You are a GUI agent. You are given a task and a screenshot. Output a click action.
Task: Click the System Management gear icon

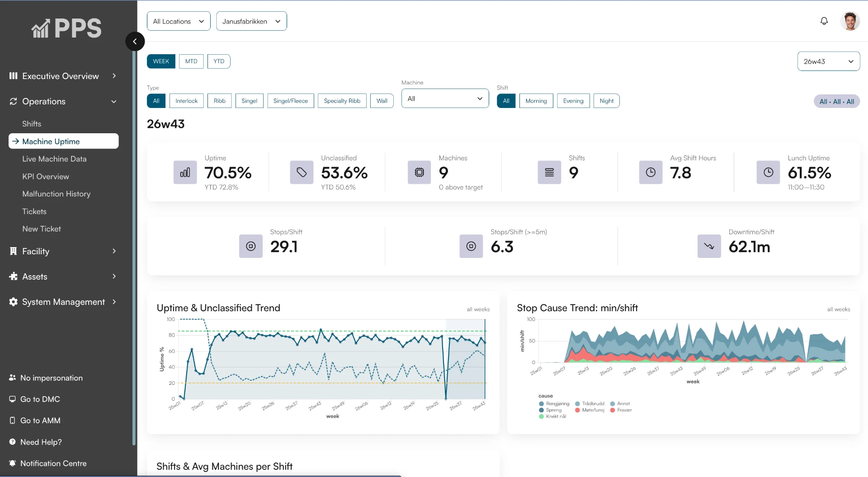pyautogui.click(x=14, y=302)
